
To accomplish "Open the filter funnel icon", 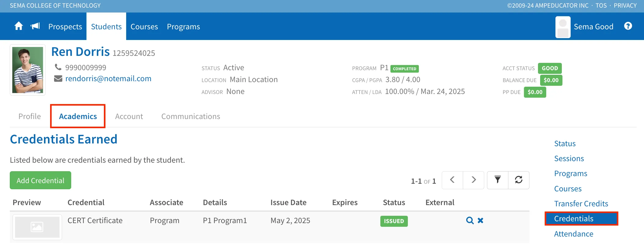I will pyautogui.click(x=498, y=180).
